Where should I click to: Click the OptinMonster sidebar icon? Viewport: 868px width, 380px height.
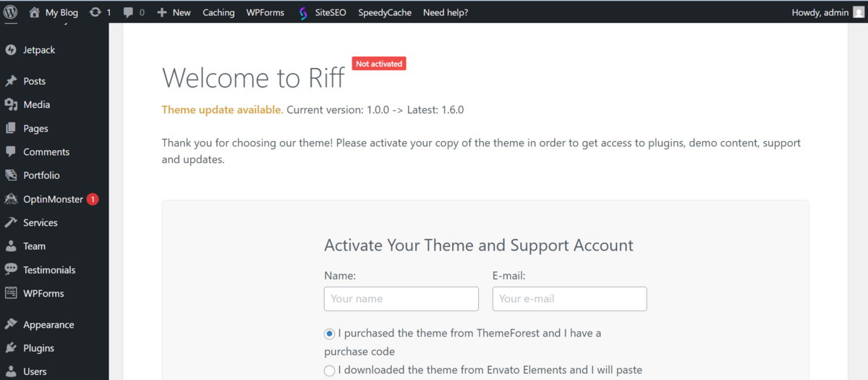tap(11, 199)
